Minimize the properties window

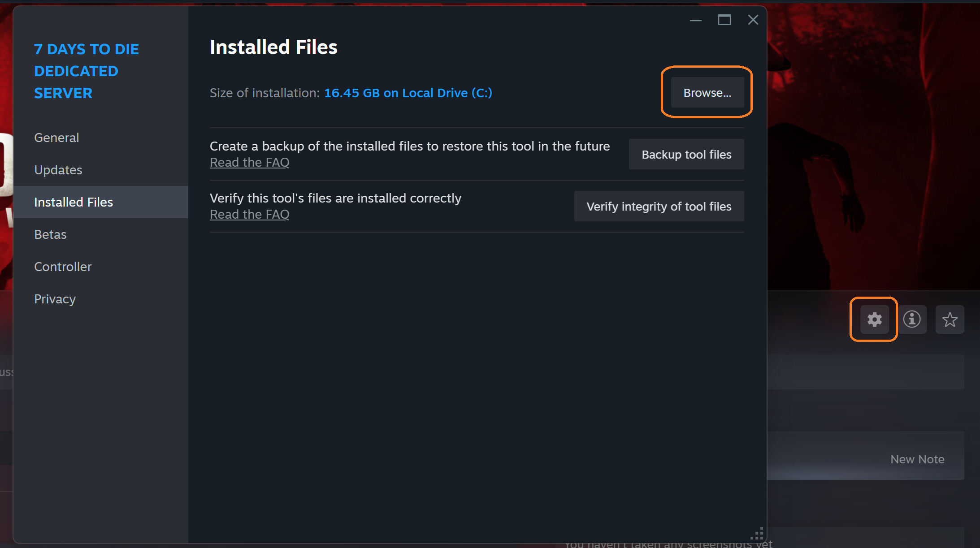[696, 20]
